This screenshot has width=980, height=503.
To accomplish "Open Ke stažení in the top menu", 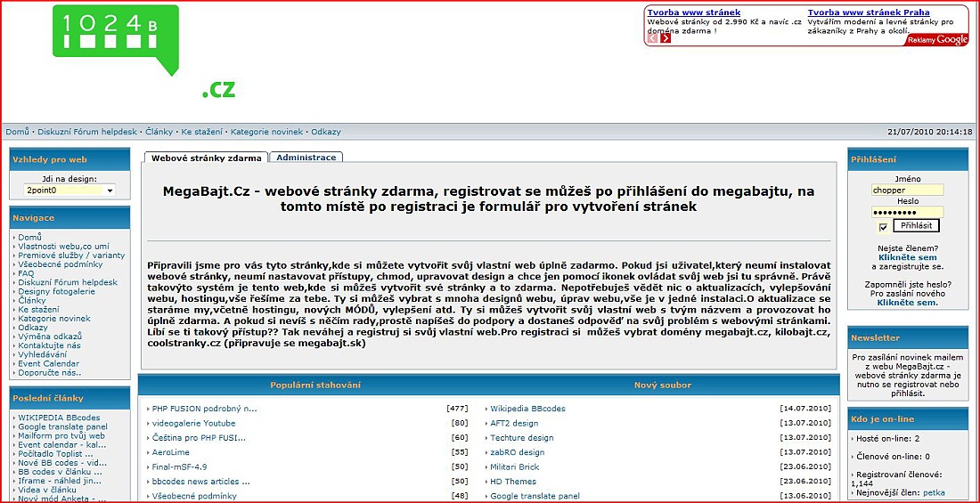I will click(x=201, y=132).
